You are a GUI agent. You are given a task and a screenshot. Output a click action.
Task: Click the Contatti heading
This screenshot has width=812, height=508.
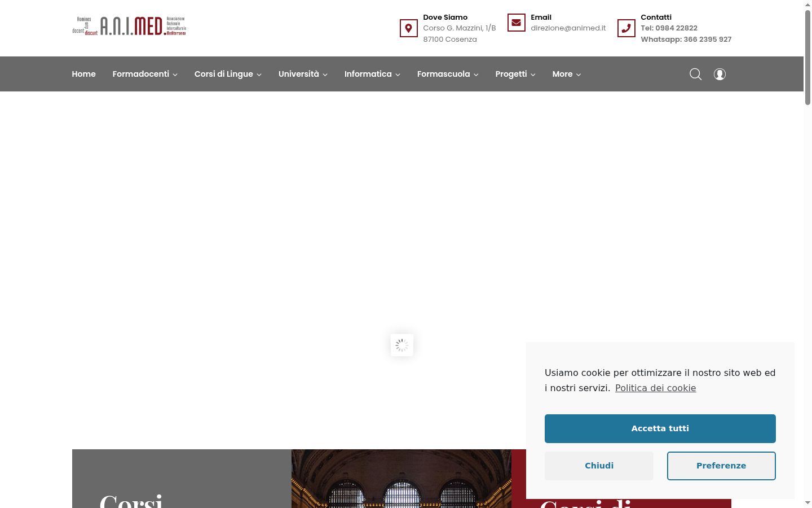click(x=656, y=17)
